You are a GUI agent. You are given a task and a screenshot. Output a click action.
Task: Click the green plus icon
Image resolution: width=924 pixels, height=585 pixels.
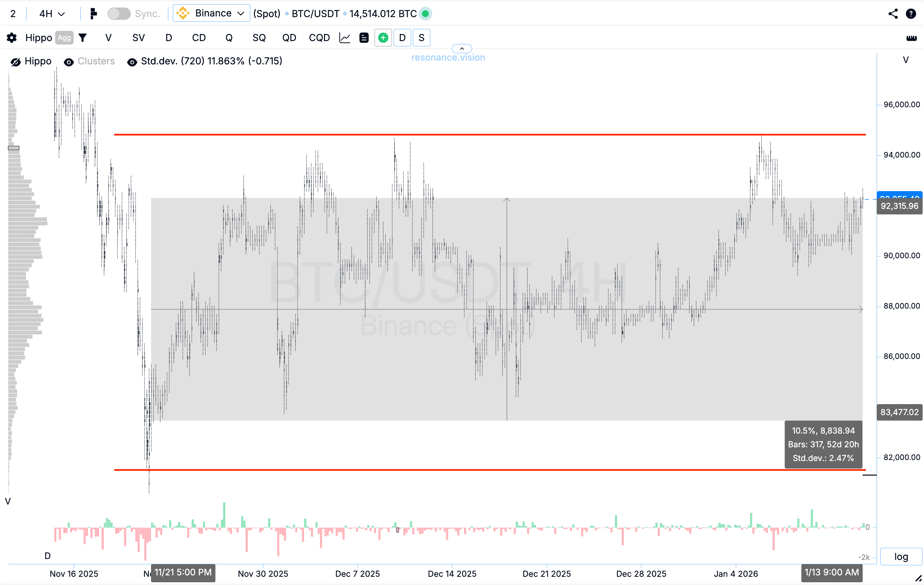pyautogui.click(x=383, y=38)
